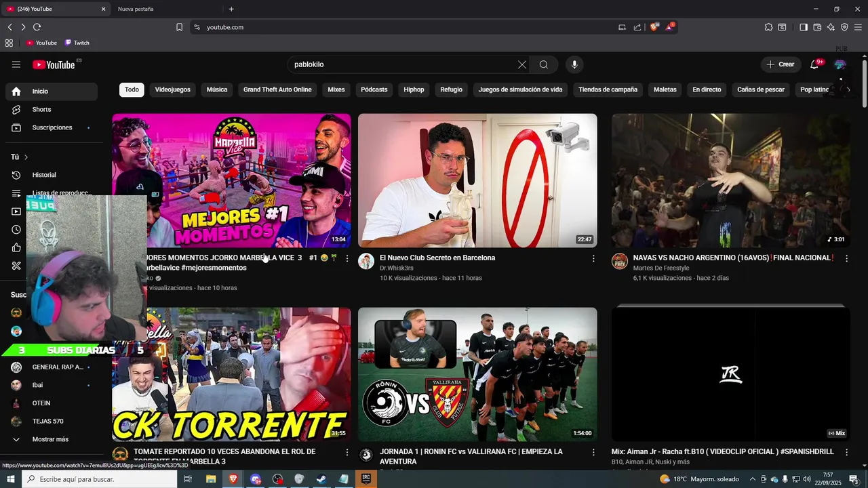Click the Windows taskbar search box
This screenshot has width=868, height=488.
pyautogui.click(x=100, y=479)
